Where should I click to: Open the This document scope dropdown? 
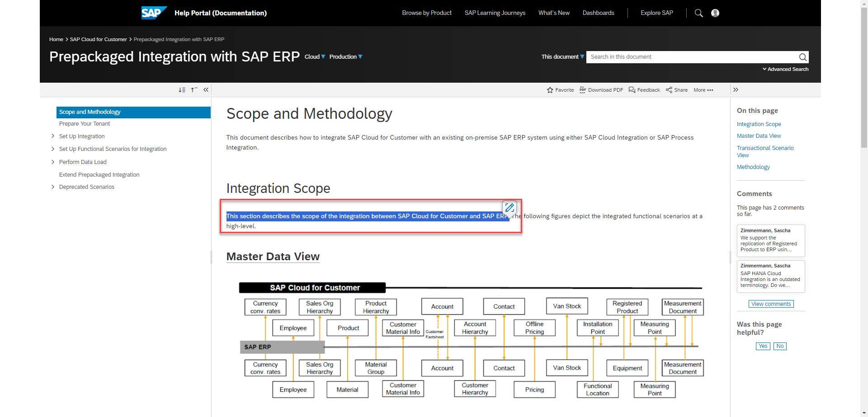click(563, 57)
